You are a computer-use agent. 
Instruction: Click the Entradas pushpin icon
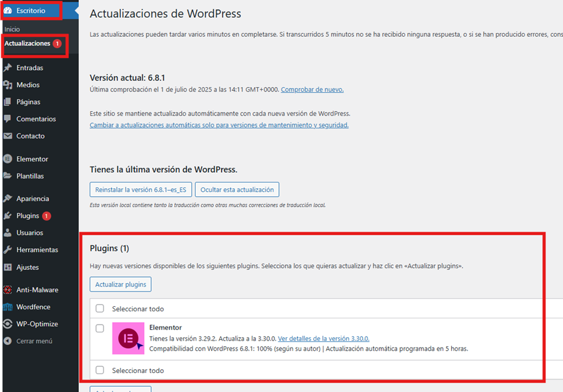(x=8, y=67)
